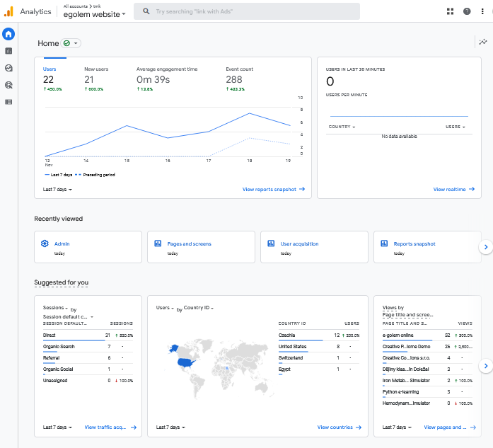Open the Home icon in left sidebar

coord(8,34)
